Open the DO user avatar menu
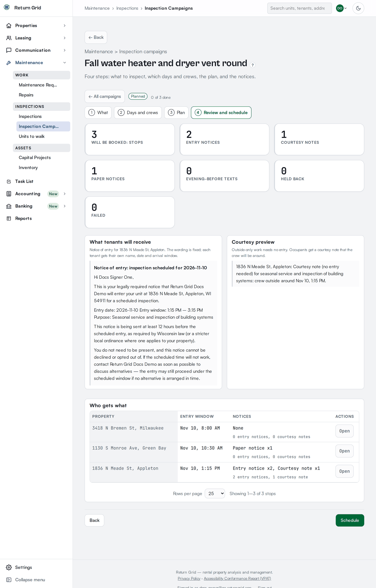The height and width of the screenshot is (588, 376). coord(341,8)
